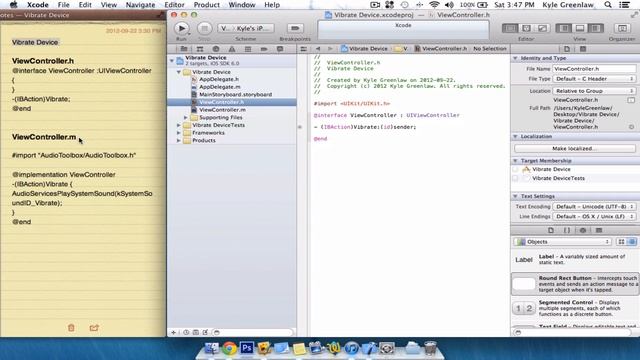Select the Assistant editor icon
Viewport: 640px width, 360px height.
point(526,28)
